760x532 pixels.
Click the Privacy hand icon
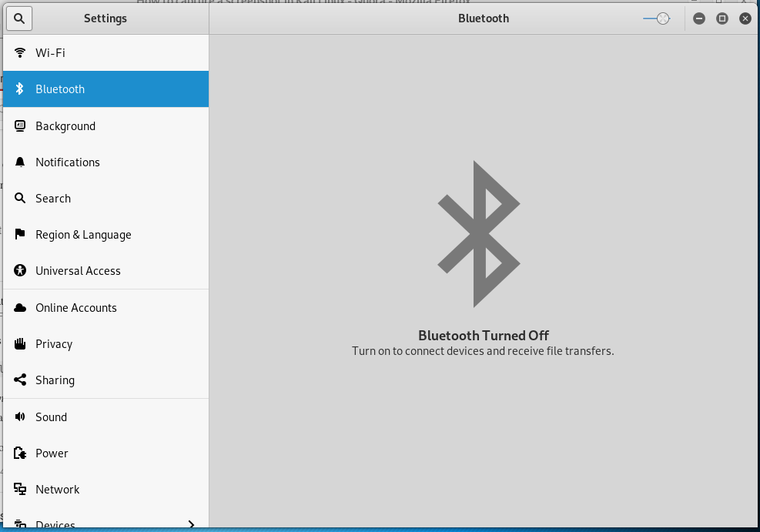point(20,344)
